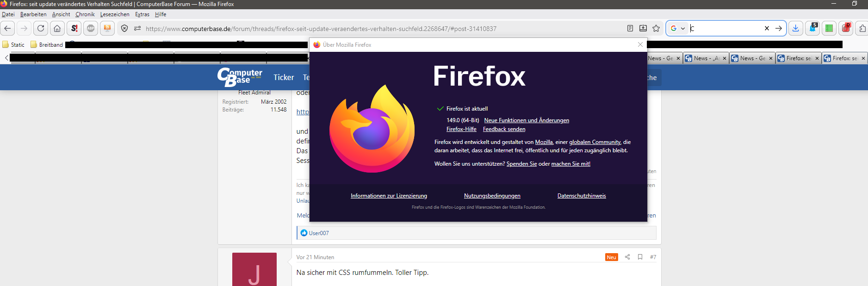Open Ghostery extension showing badge 5
The width and height of the screenshot is (868, 286).
pos(812,28)
